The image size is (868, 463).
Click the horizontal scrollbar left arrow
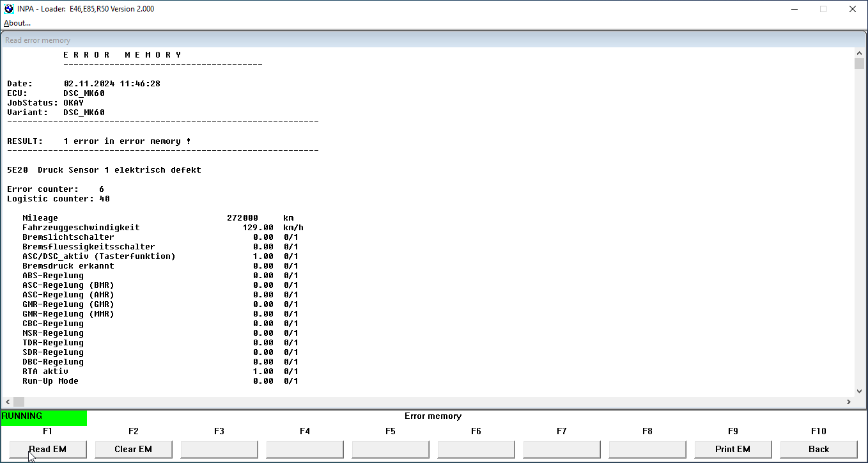click(7, 402)
